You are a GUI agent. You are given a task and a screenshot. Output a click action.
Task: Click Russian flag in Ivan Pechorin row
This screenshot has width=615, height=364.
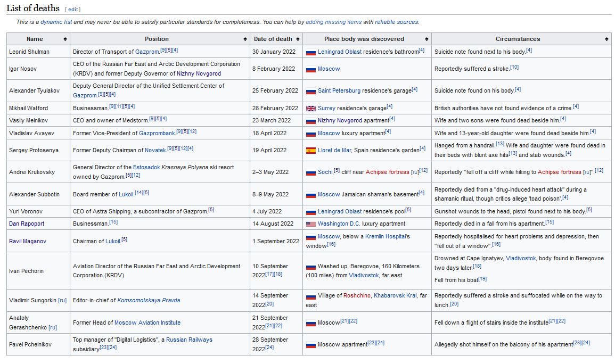[310, 267]
